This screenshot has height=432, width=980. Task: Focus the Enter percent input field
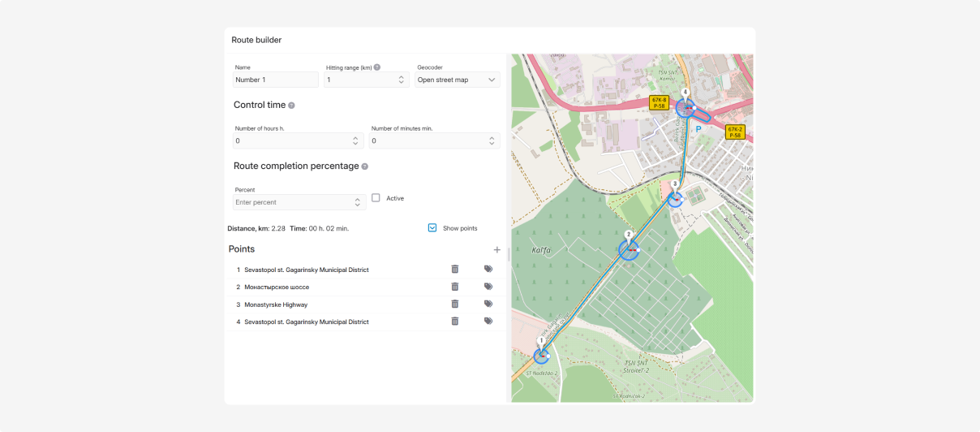click(x=292, y=202)
